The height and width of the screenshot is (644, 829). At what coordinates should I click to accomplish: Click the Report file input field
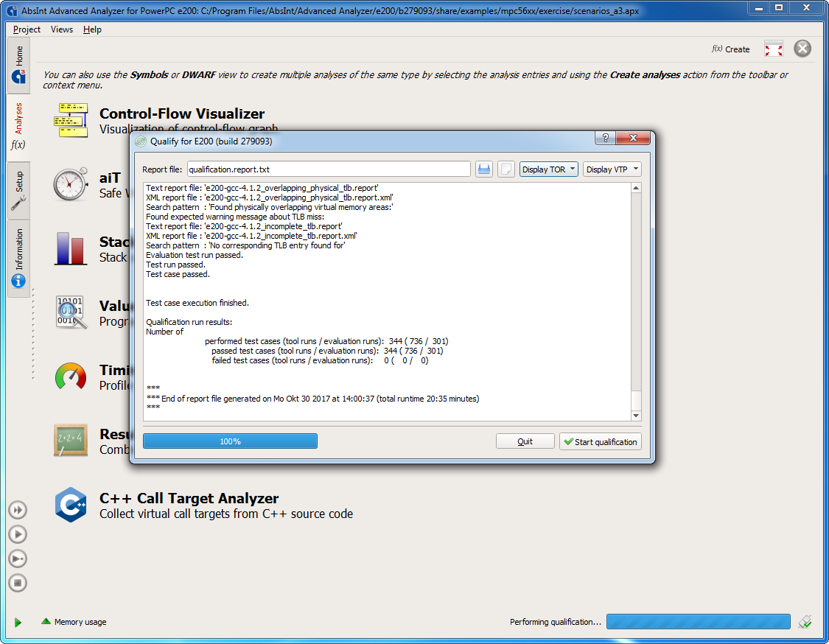(329, 169)
